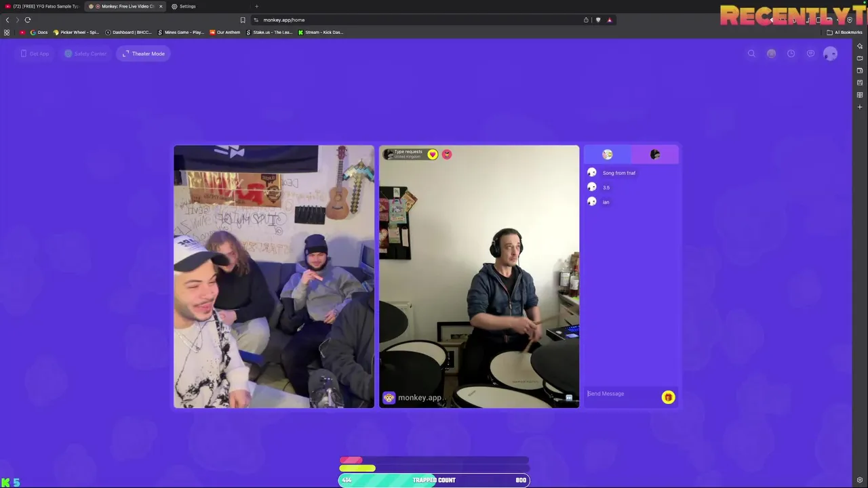Click the search magnifier in Monkey header
This screenshot has width=868, height=488.
click(751, 54)
